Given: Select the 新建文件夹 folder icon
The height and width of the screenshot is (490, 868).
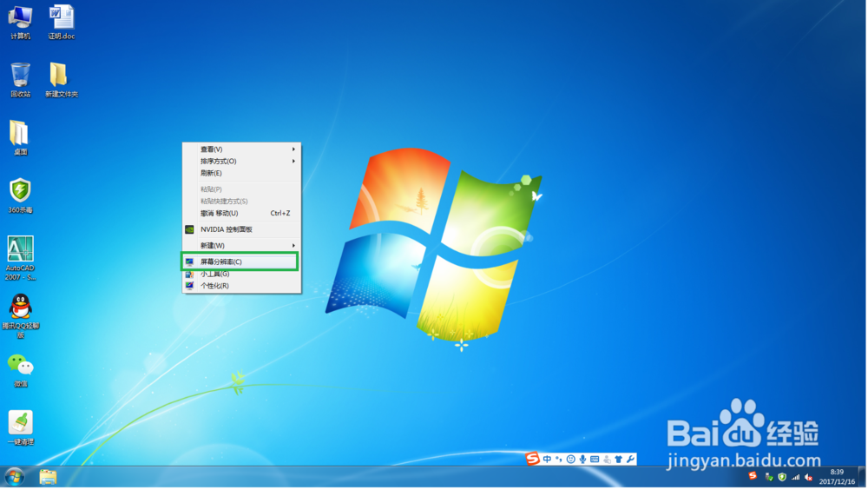Looking at the screenshot, I should click(61, 80).
